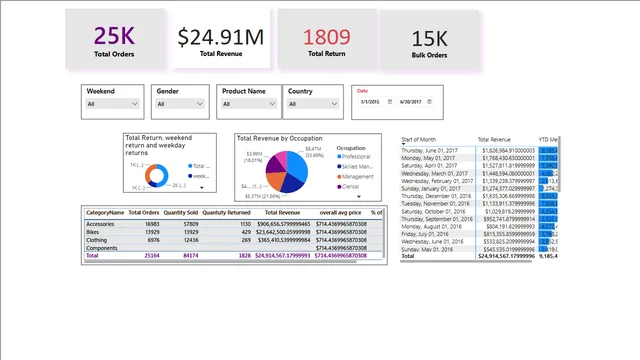This screenshot has width=640, height=360.
Task: Select Saturday, April 01, 2017 row
Action: tap(479, 166)
